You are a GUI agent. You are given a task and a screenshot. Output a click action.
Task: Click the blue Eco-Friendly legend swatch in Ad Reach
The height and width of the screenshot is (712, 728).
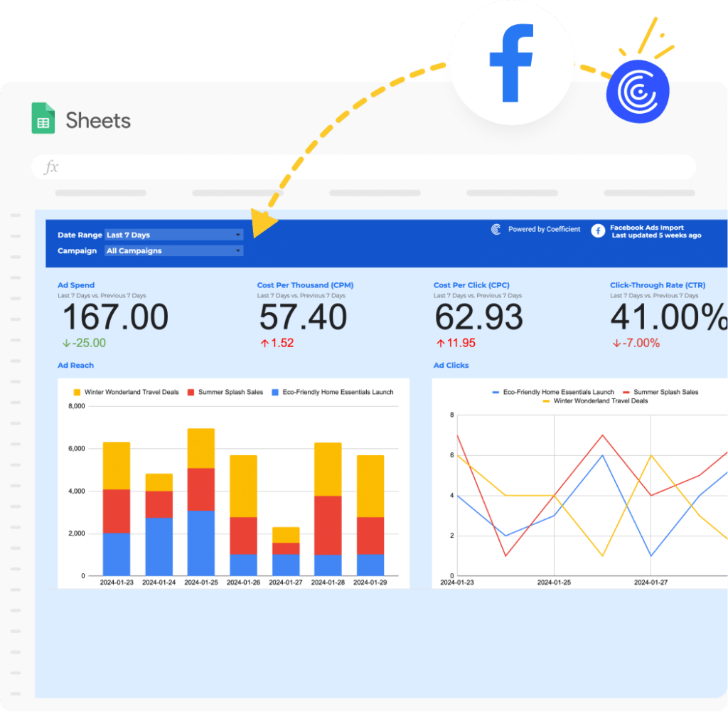(275, 393)
